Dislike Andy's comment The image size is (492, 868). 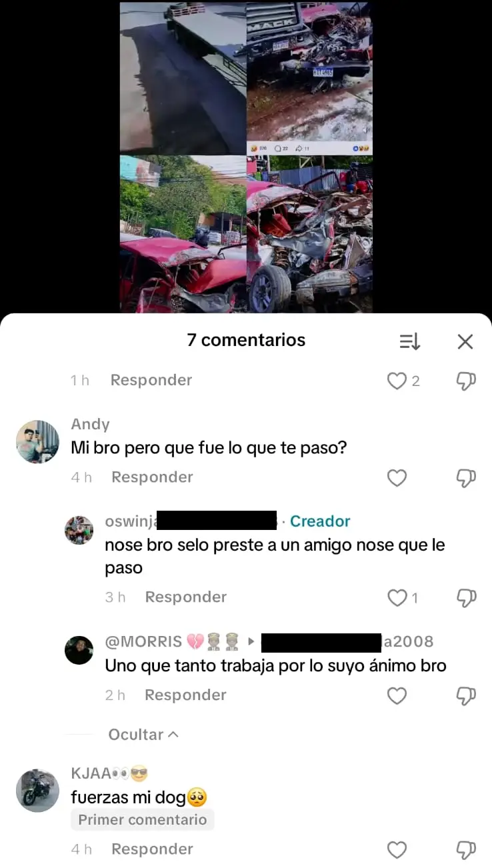click(x=466, y=477)
